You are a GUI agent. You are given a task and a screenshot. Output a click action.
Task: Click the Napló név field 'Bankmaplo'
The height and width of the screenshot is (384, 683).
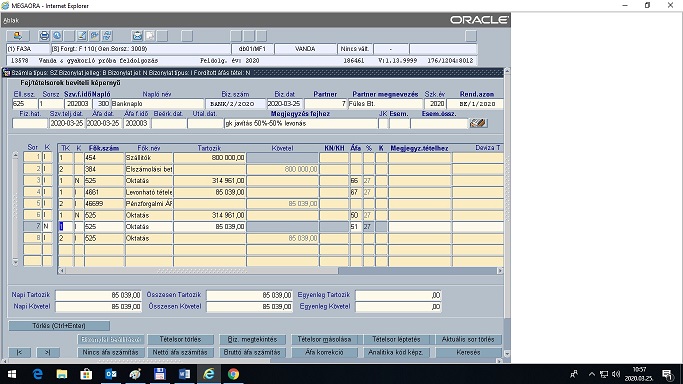(x=157, y=104)
